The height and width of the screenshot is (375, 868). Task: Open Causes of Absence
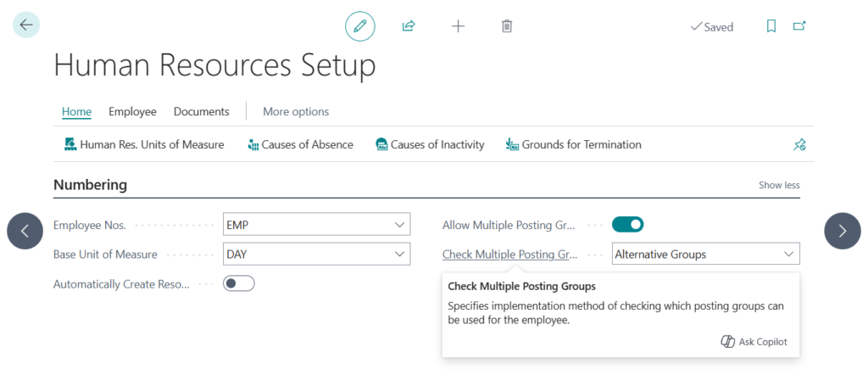click(x=300, y=145)
